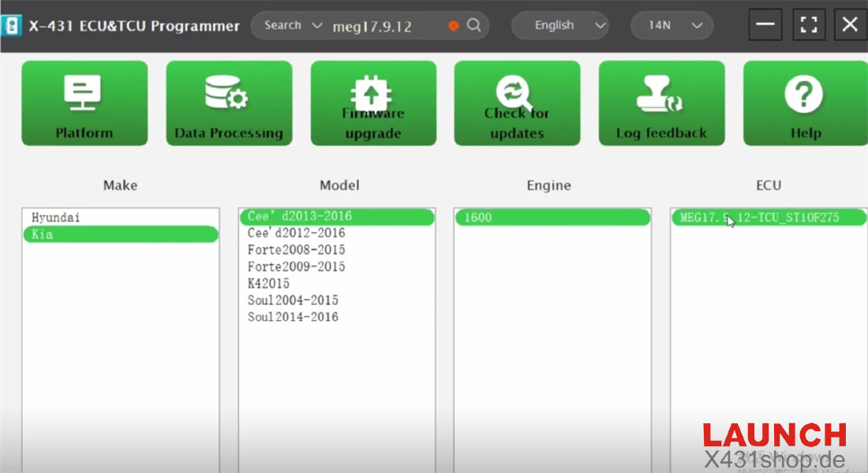
Task: Select the K42015 model entry
Action: 268,284
